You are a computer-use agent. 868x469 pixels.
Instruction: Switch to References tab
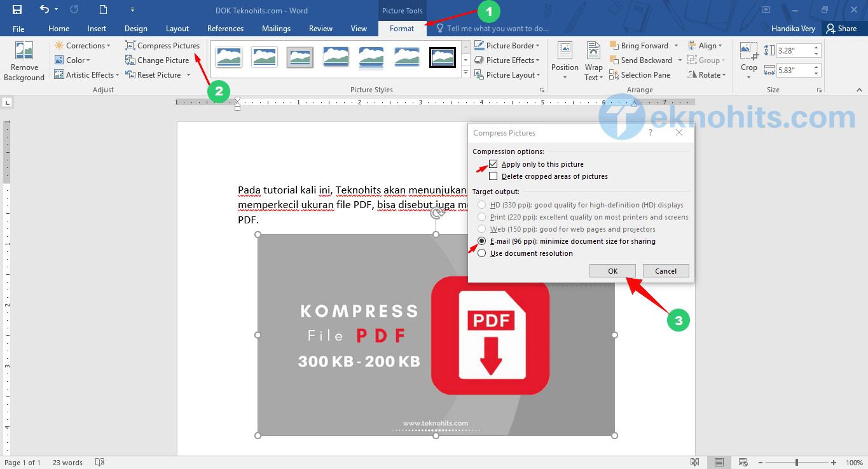tap(226, 29)
